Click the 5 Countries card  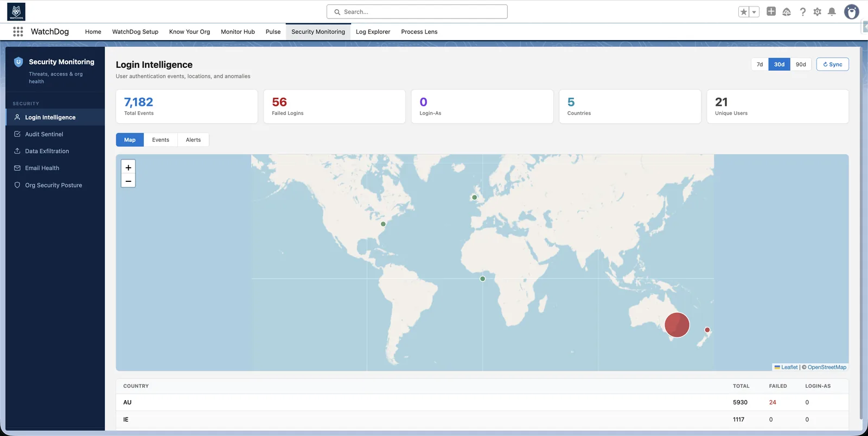(630, 106)
